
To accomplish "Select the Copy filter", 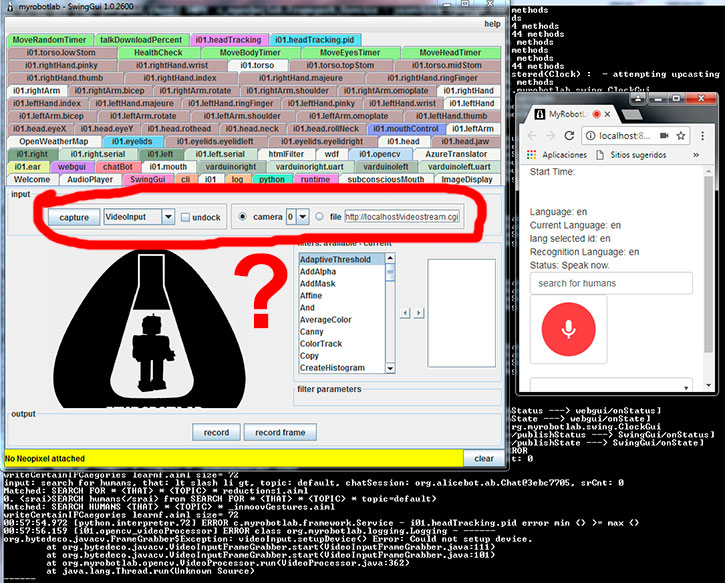I will (x=342, y=356).
